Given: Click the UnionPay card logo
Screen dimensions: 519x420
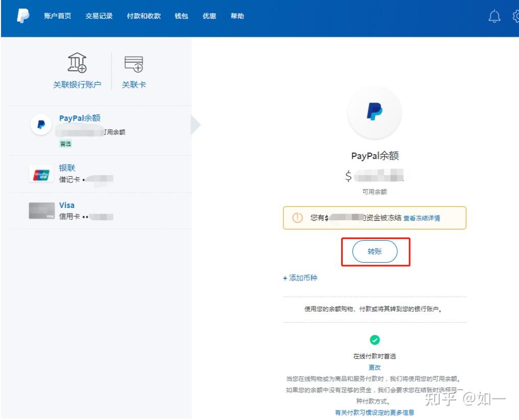Looking at the screenshot, I should 41,174.
